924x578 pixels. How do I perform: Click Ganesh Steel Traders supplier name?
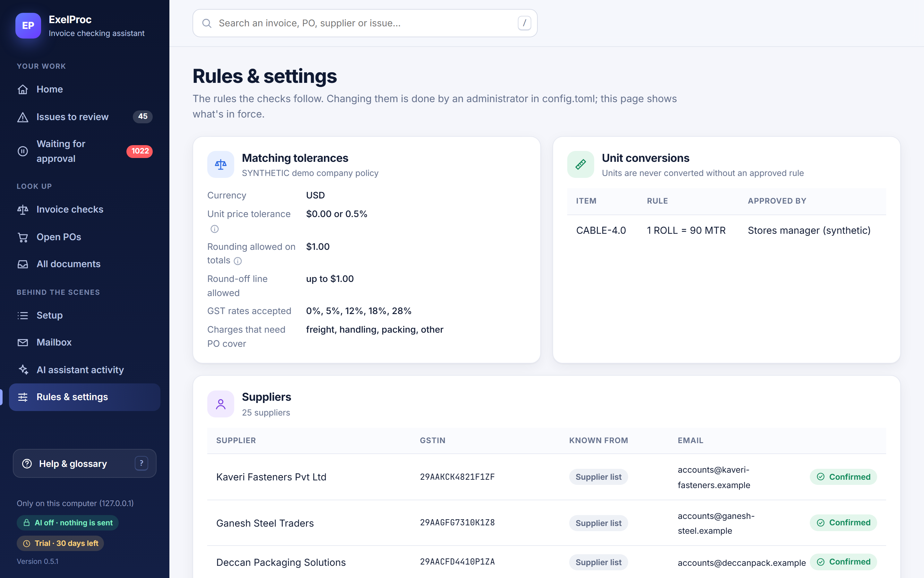[265, 523]
